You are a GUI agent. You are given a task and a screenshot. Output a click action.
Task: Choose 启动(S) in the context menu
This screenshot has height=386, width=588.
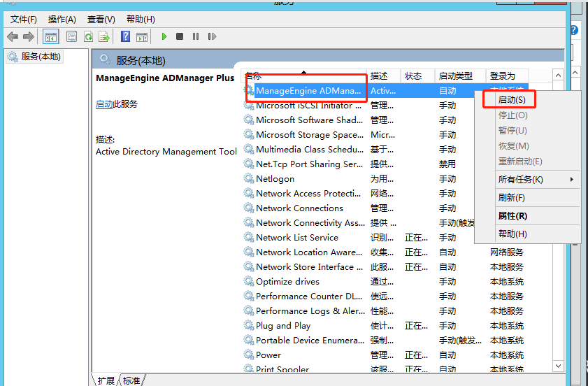pyautogui.click(x=512, y=100)
